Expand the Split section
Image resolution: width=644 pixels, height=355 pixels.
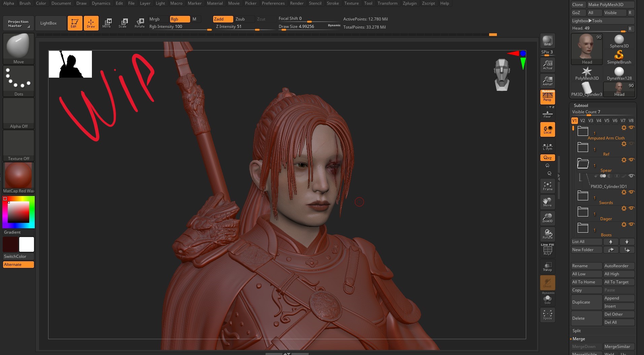[x=577, y=331]
